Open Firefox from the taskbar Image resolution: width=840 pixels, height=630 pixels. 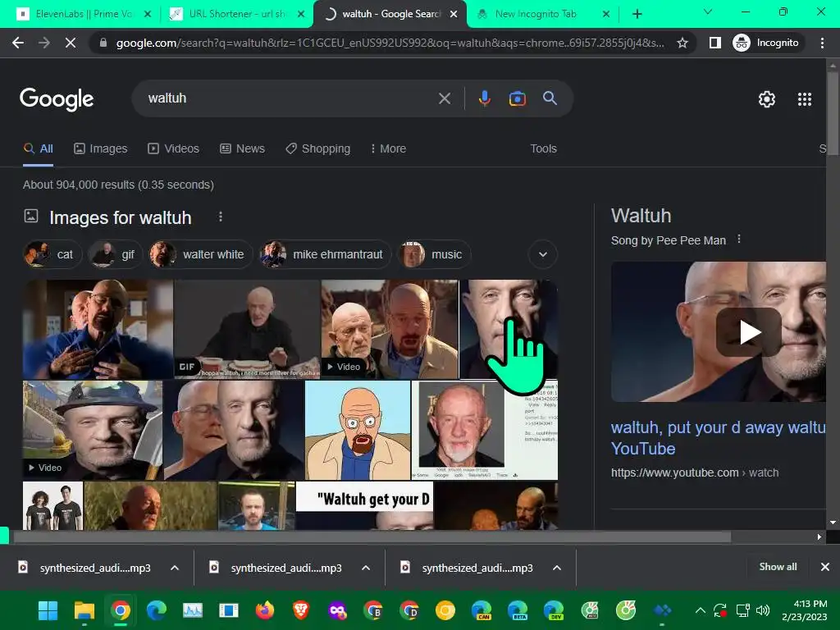point(265,610)
